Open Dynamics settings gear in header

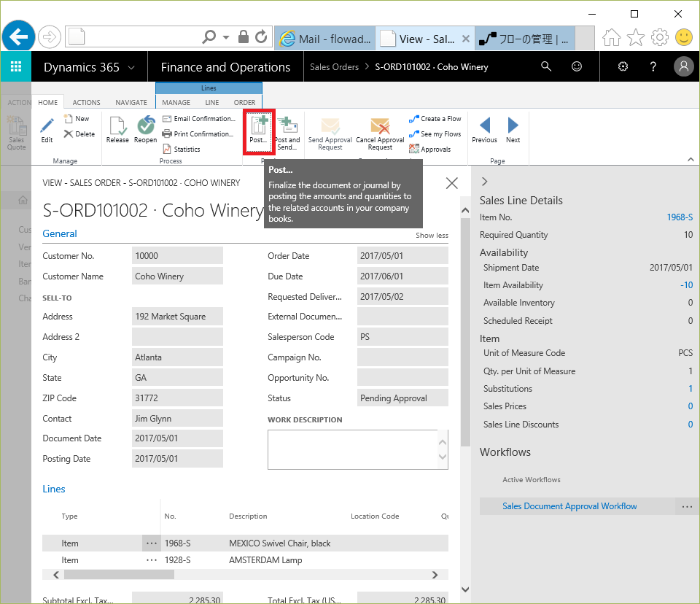click(x=623, y=66)
